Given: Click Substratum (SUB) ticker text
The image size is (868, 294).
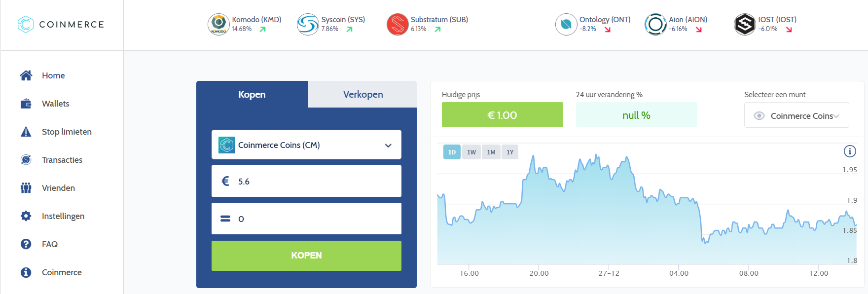Looking at the screenshot, I should tap(439, 20).
